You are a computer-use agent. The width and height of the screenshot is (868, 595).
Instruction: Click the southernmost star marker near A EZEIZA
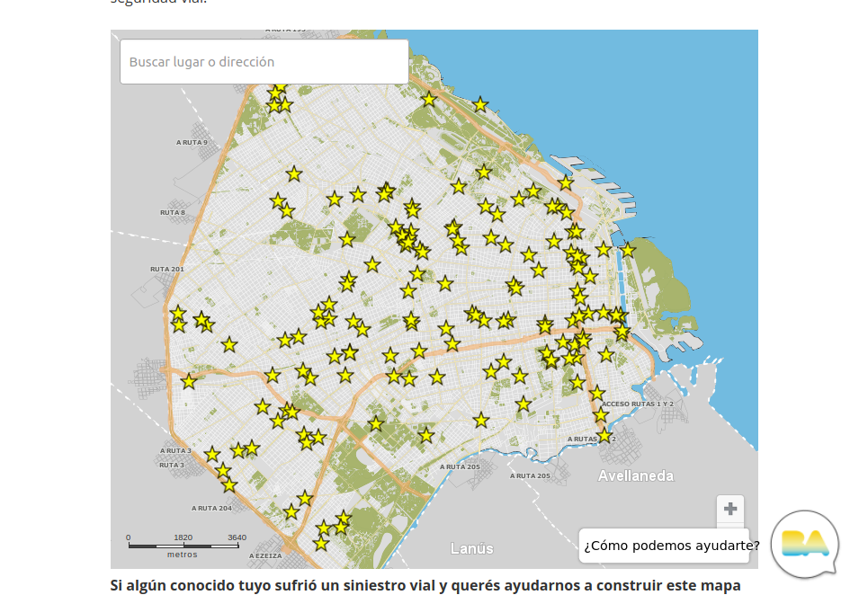coord(321,543)
